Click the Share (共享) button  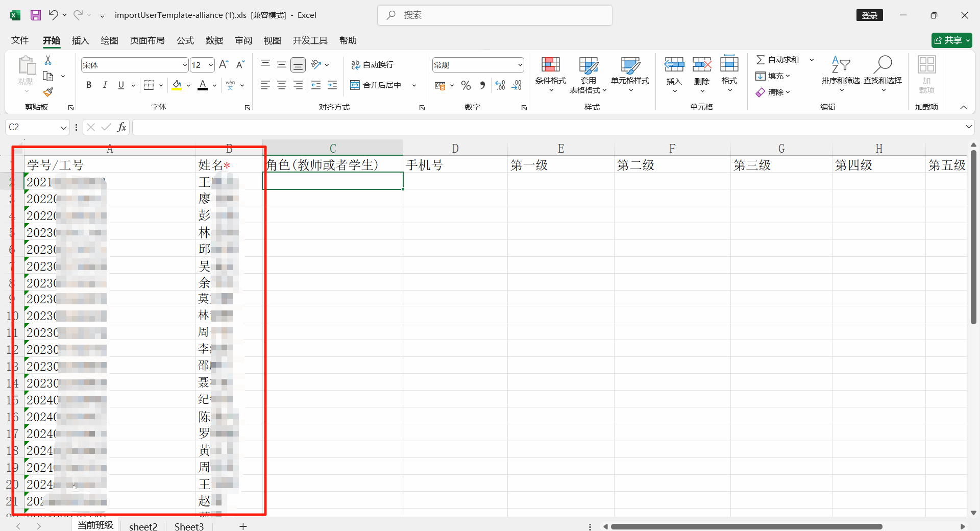tap(951, 40)
